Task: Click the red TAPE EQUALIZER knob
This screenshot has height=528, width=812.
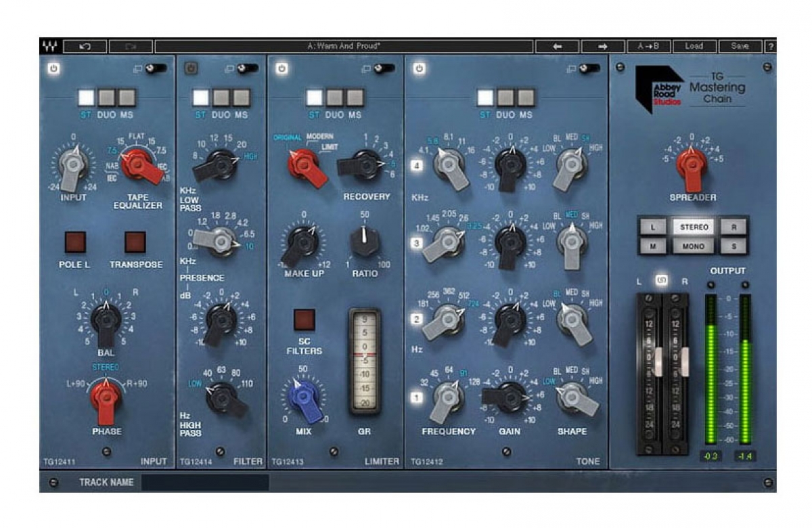Action: [141, 164]
